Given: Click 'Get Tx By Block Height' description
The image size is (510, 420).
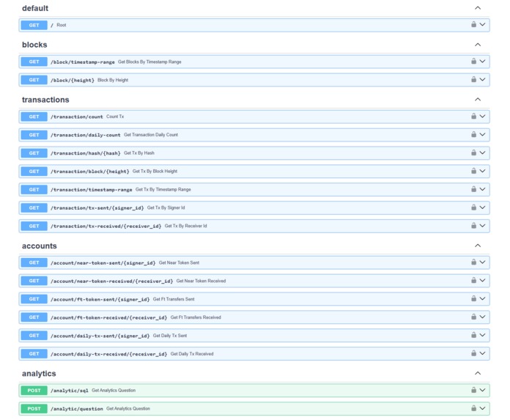Looking at the screenshot, I should coord(155,171).
